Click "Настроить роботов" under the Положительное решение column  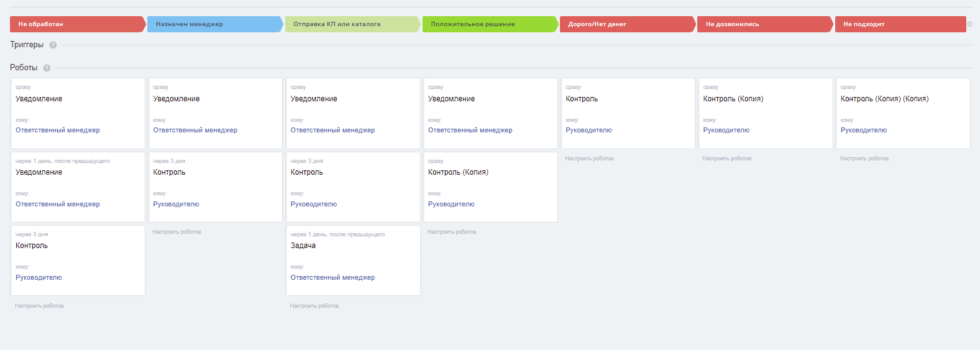(452, 232)
